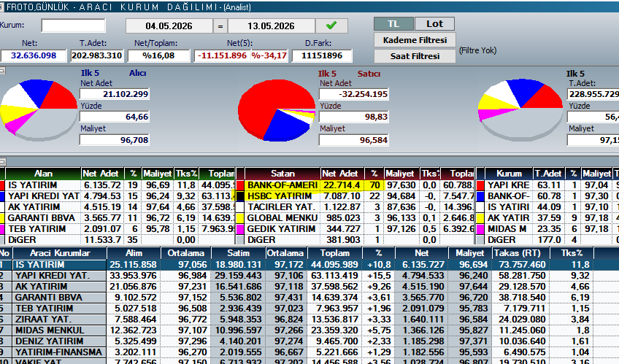
Task: Switch to TL view
Action: (x=393, y=23)
